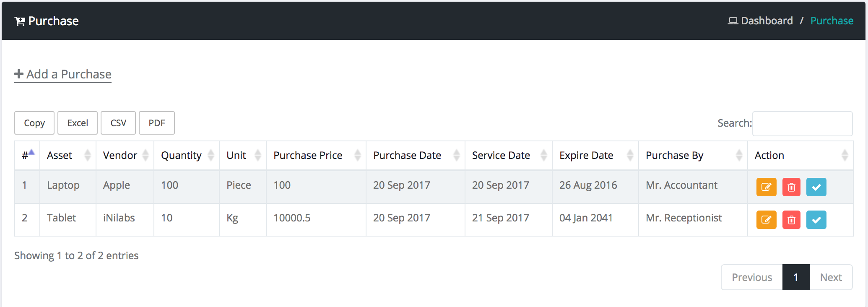Export the table as PDF
Screen dimensions: 868x307
(157, 123)
